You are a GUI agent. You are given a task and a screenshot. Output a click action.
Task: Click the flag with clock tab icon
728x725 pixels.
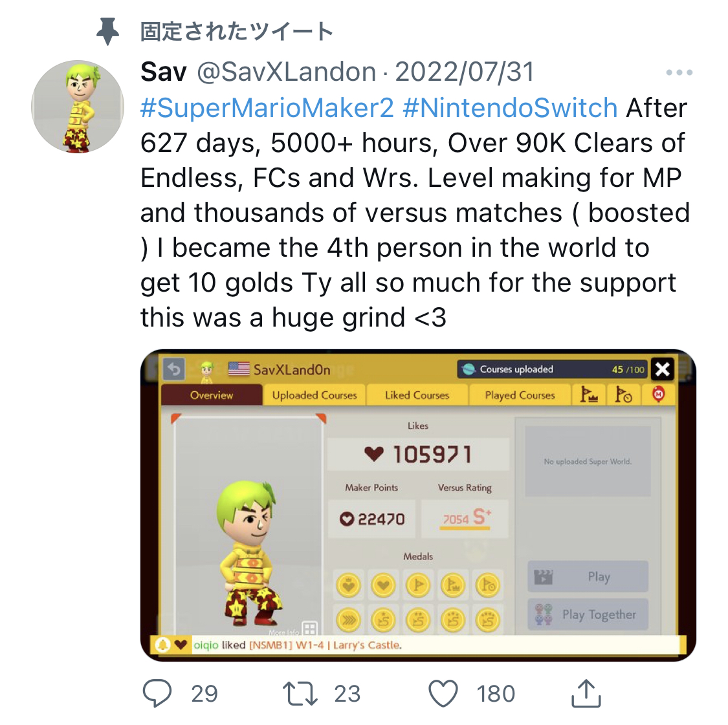[624, 395]
